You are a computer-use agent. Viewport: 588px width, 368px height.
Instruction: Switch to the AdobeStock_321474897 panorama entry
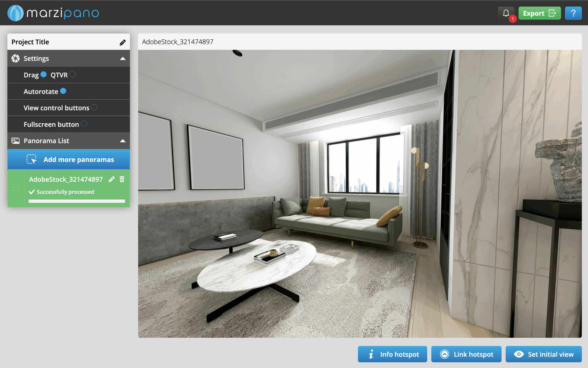point(66,179)
